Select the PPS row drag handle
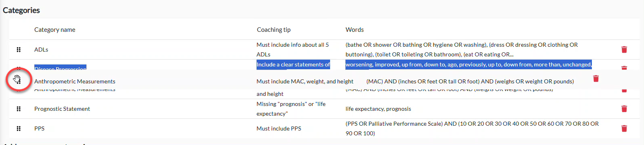Image resolution: width=644 pixels, height=145 pixels. click(19, 128)
